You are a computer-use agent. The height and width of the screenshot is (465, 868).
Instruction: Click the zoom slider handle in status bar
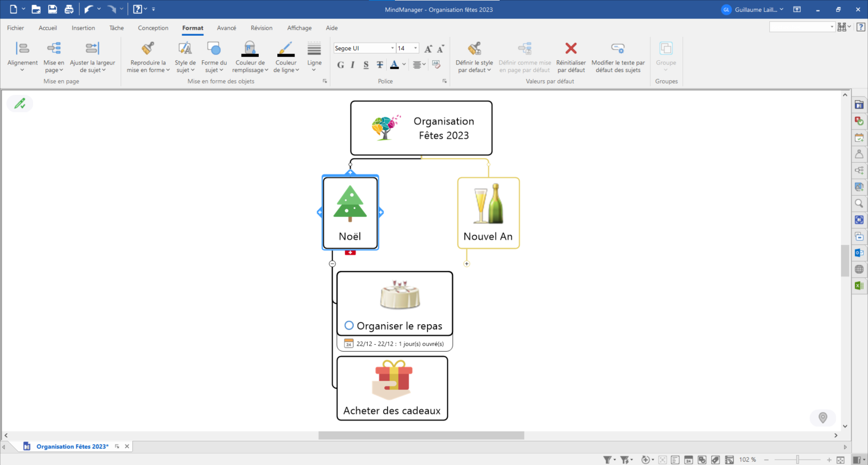797,460
